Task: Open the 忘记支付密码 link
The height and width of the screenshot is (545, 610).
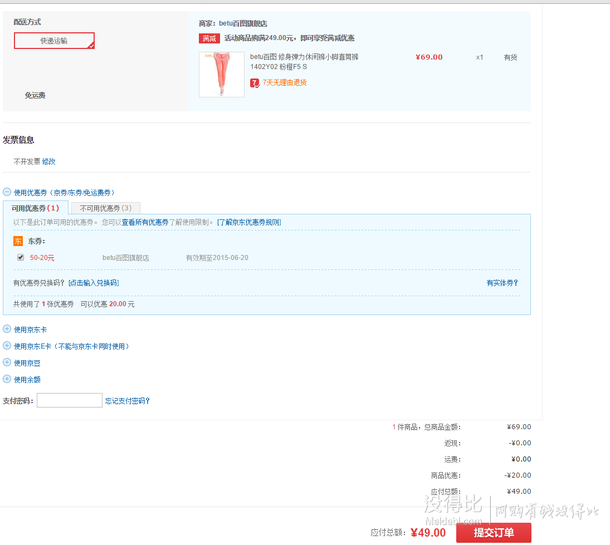Action: tap(128, 401)
